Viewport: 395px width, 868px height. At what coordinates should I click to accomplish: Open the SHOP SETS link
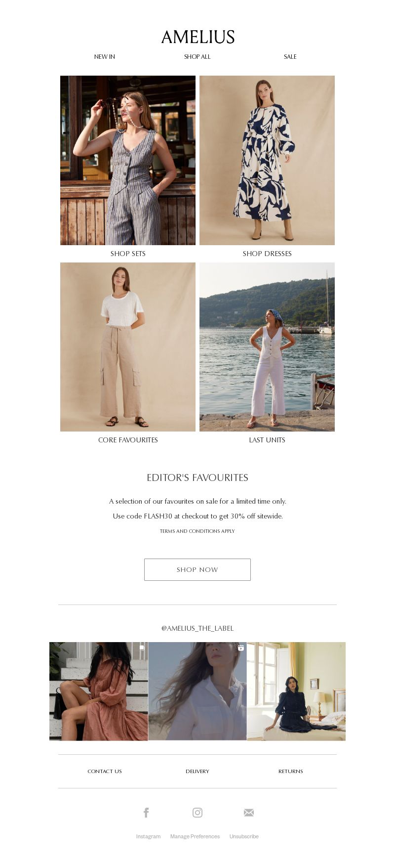click(x=128, y=254)
